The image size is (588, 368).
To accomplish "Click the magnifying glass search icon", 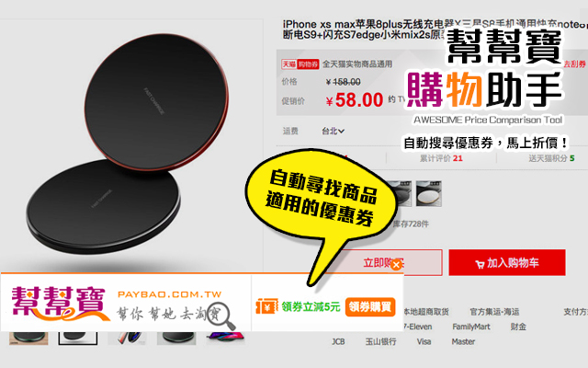I will (x=220, y=316).
